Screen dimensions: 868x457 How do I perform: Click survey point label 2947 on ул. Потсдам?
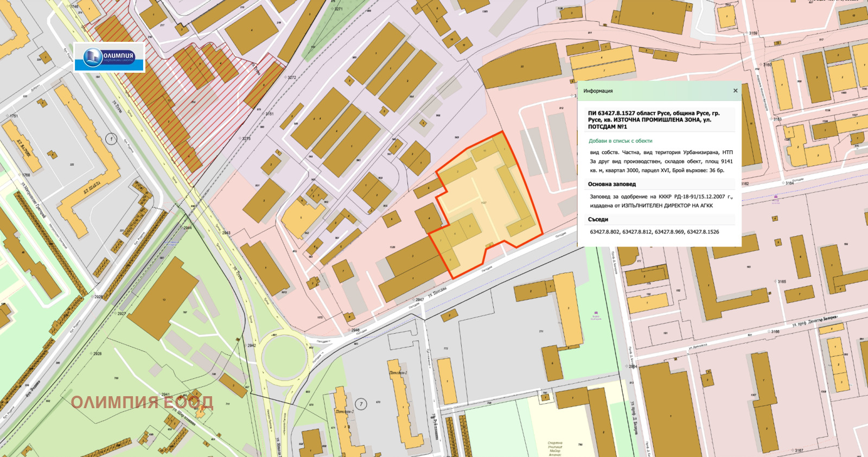(420, 300)
